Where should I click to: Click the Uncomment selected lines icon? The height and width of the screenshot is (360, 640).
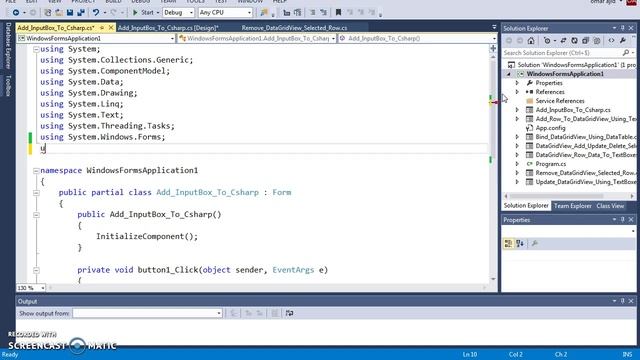point(323,13)
